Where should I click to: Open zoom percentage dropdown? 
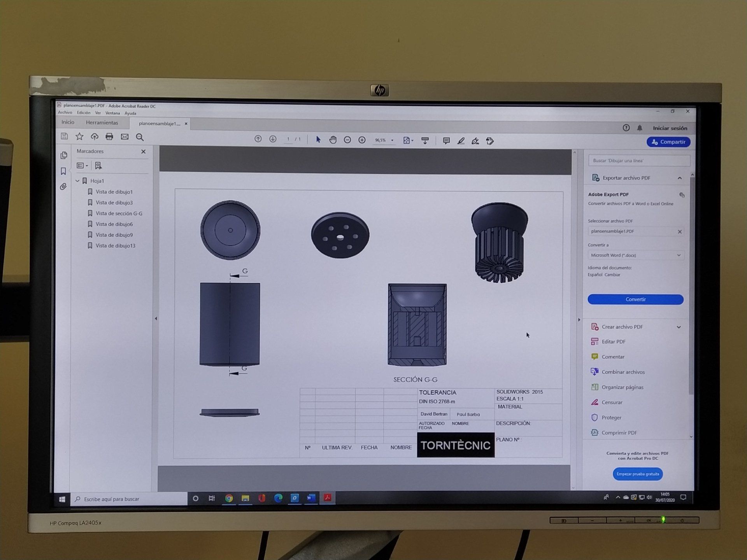[392, 140]
